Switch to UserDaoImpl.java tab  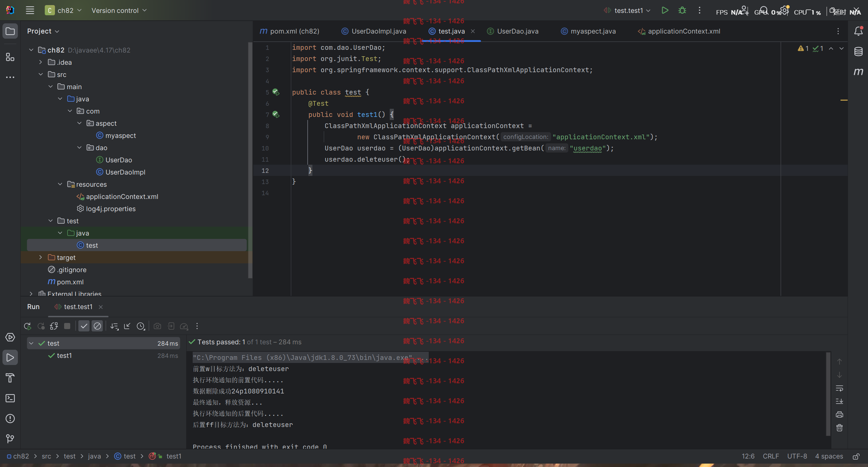(374, 31)
